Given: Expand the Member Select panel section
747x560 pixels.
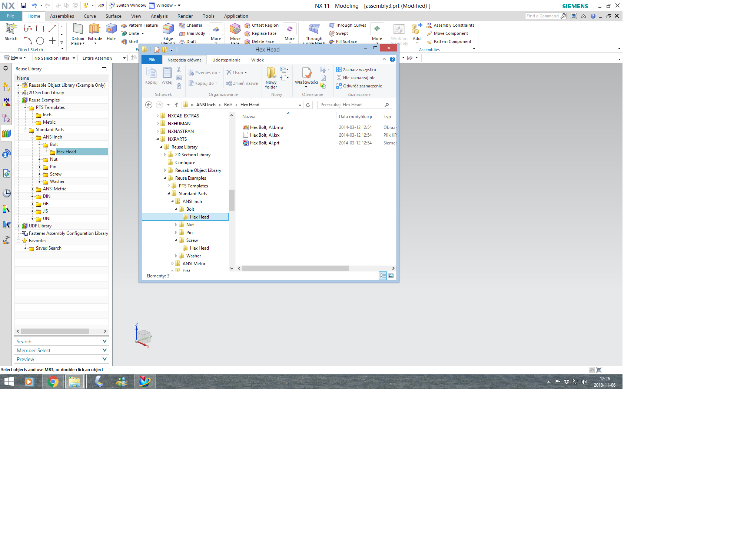Looking at the screenshot, I should [x=62, y=350].
